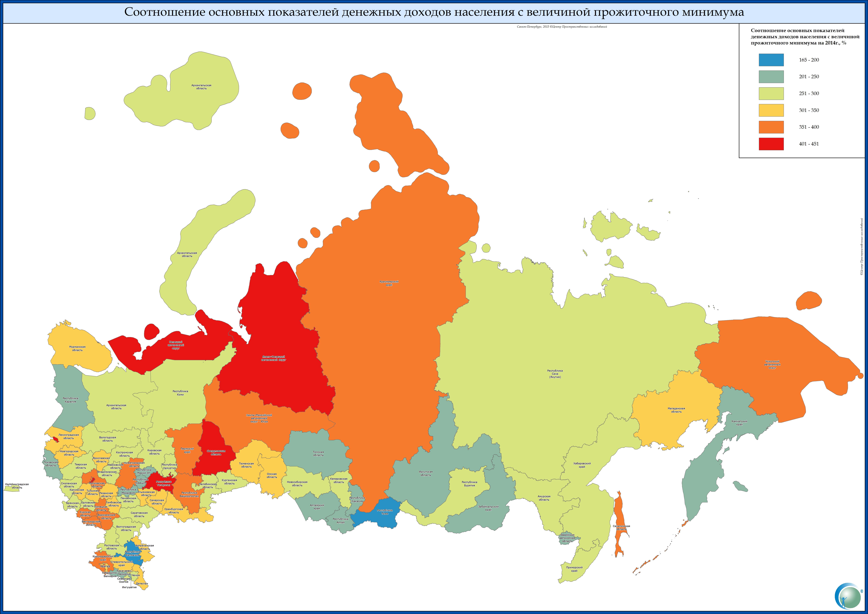Click the 'Костромская область' label
The height and width of the screenshot is (614, 868).
point(124,454)
